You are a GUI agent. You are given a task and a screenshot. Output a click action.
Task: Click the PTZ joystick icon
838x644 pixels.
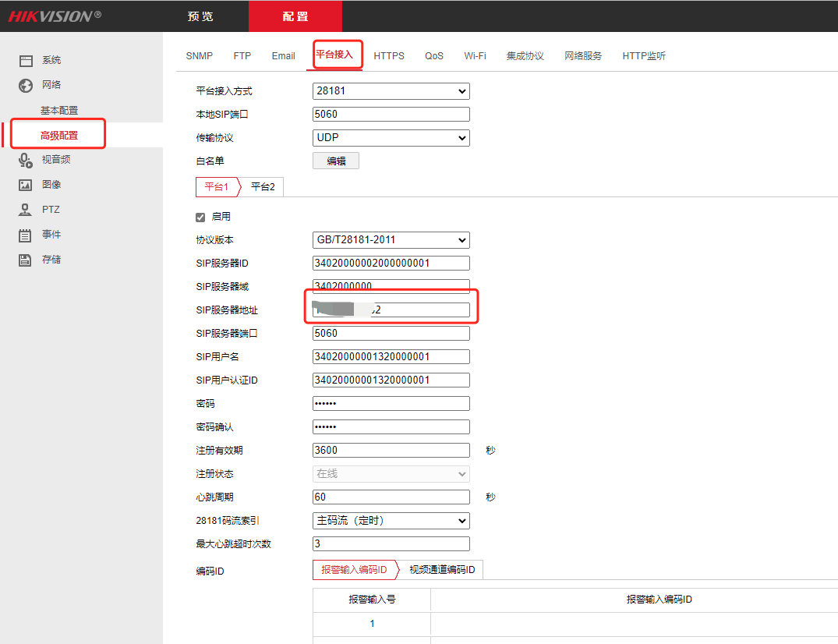26,210
